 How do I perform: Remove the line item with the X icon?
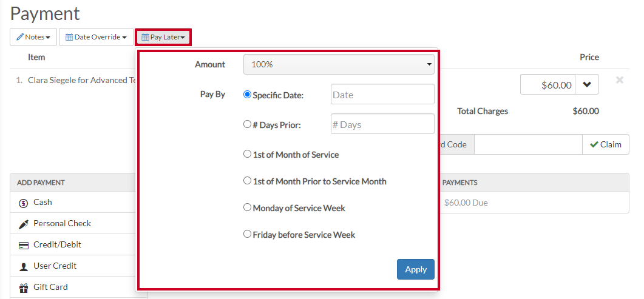tap(620, 81)
